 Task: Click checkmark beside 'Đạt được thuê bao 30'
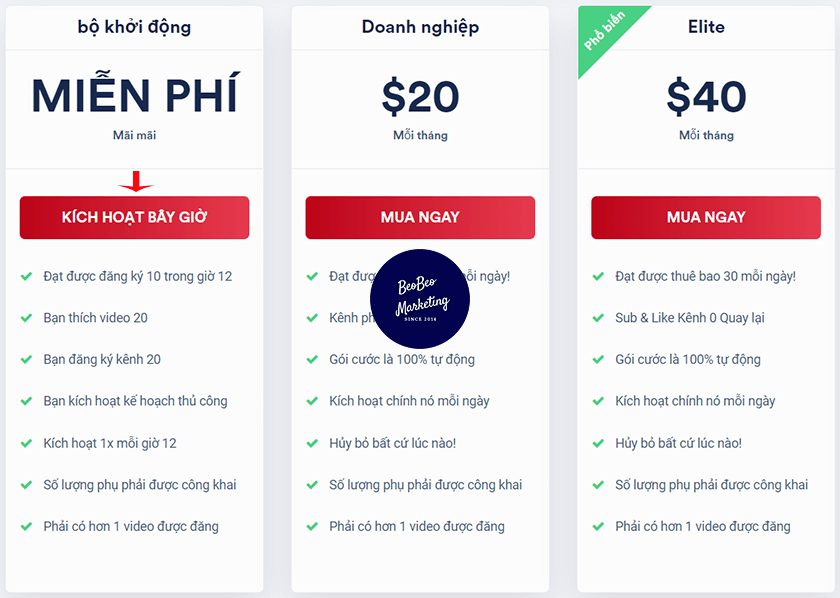[x=599, y=276]
